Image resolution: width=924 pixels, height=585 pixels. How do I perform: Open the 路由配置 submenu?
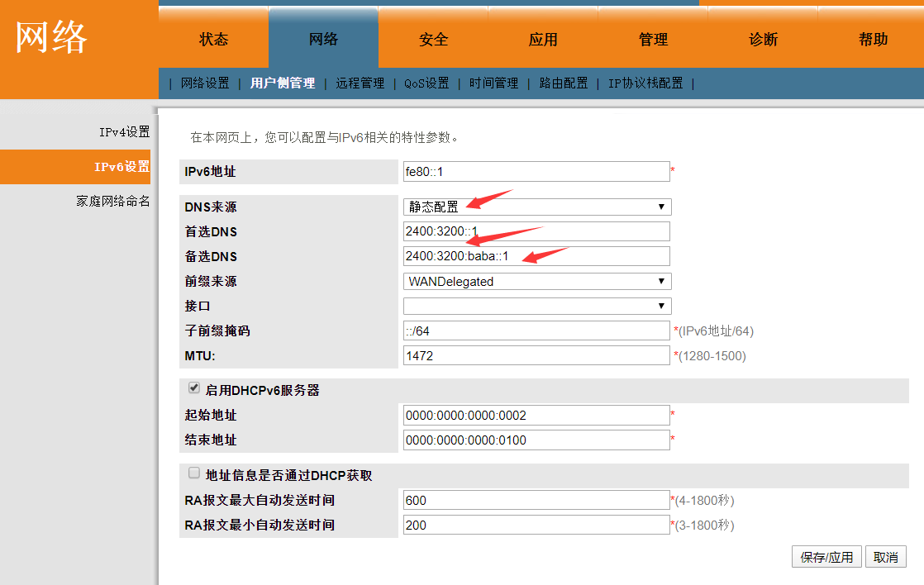(x=564, y=83)
